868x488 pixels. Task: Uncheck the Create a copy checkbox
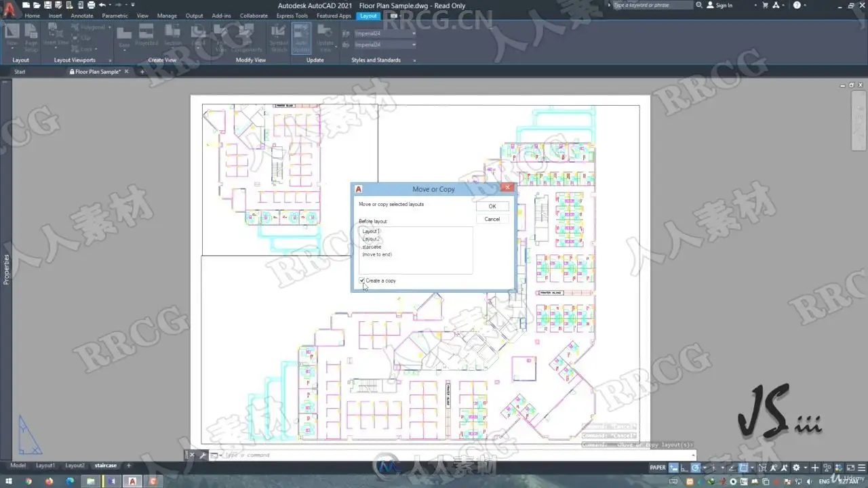(362, 281)
